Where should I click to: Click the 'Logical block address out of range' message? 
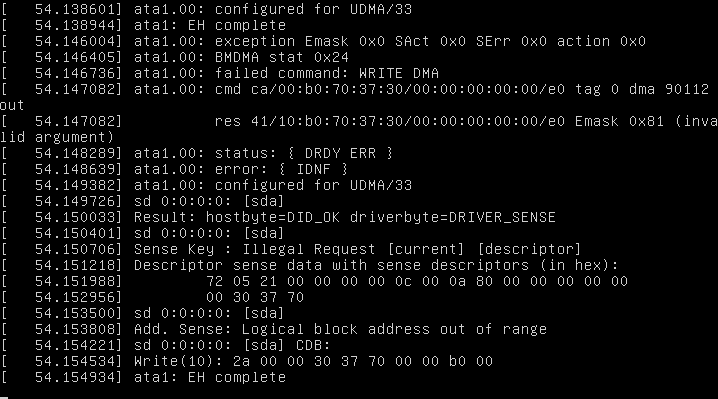[x=394, y=329]
